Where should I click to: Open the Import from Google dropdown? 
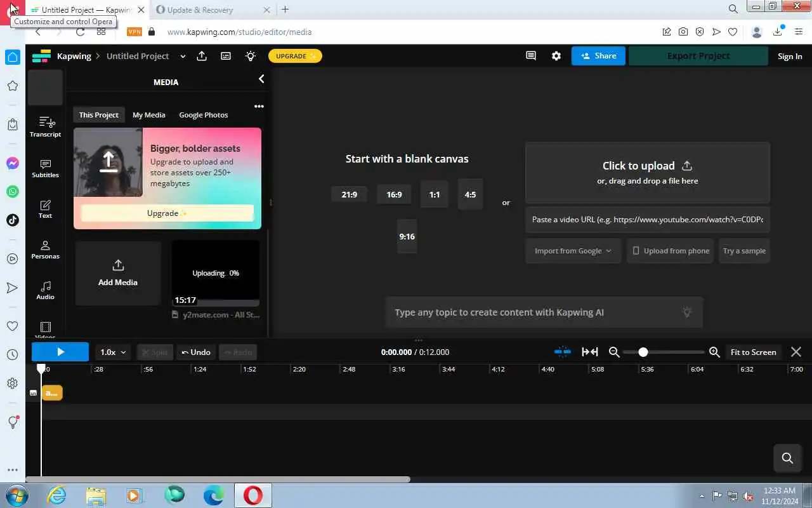pyautogui.click(x=573, y=251)
